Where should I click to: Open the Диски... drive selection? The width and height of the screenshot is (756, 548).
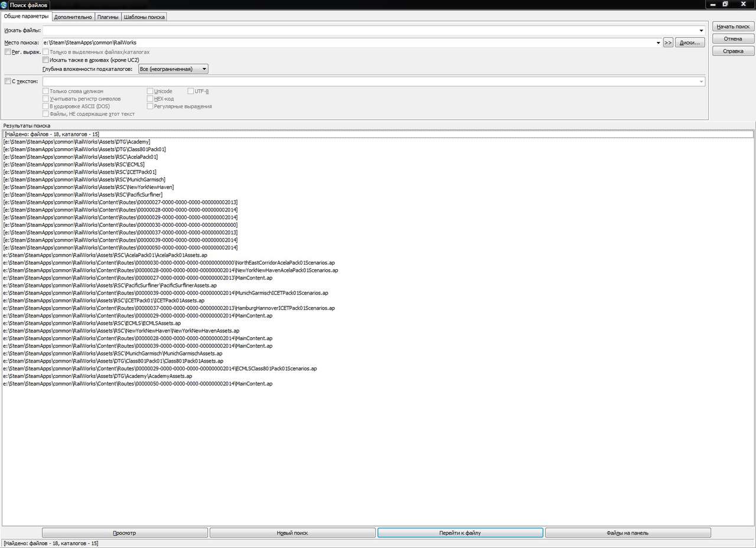(x=690, y=43)
